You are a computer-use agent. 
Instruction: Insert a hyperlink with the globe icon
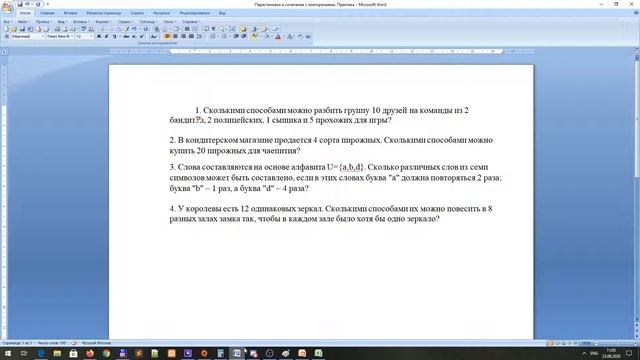(x=157, y=29)
